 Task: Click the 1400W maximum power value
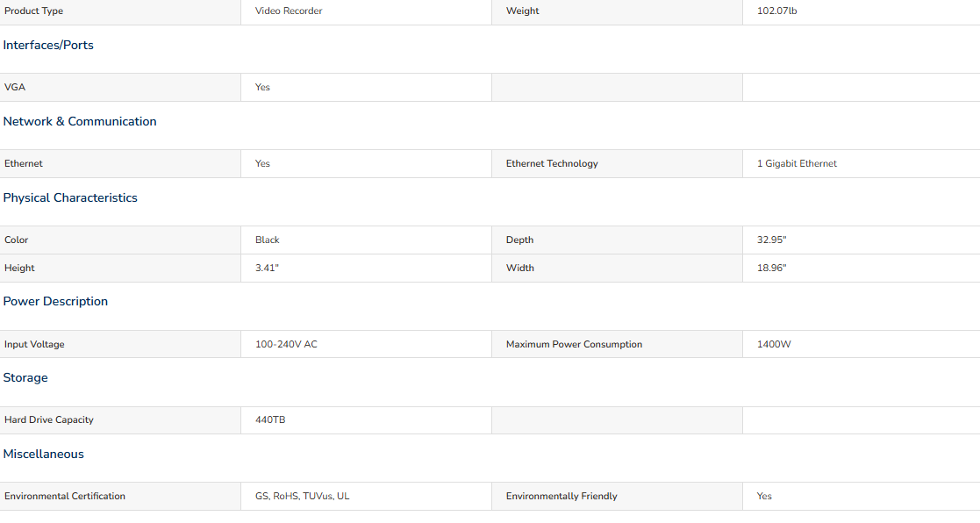tap(774, 344)
